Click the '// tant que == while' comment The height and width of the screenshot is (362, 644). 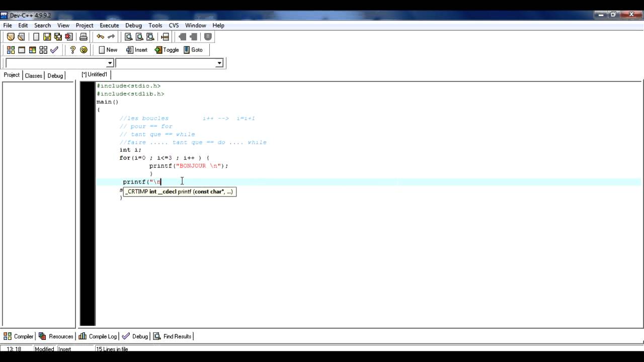tap(157, 134)
